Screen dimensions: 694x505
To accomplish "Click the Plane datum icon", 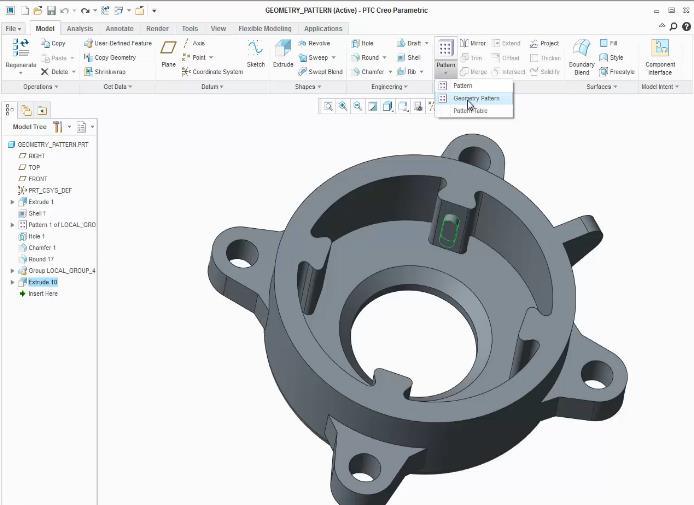I will 168,53.
